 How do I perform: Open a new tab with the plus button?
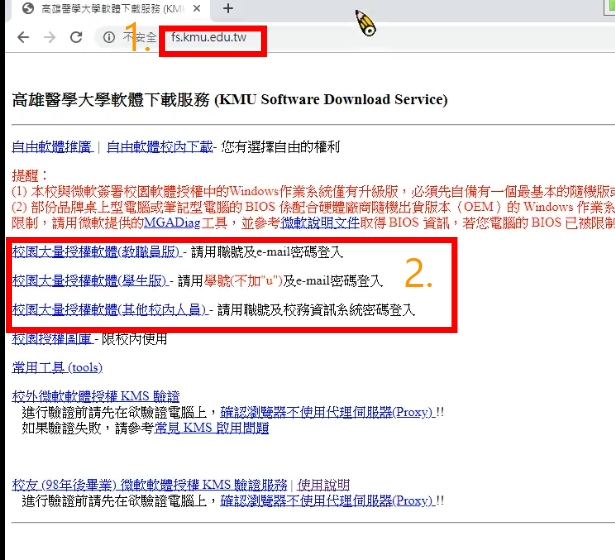click(x=228, y=8)
